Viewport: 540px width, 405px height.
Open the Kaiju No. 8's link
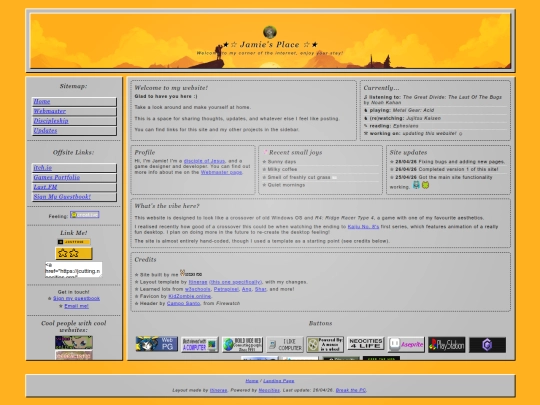[363, 227]
